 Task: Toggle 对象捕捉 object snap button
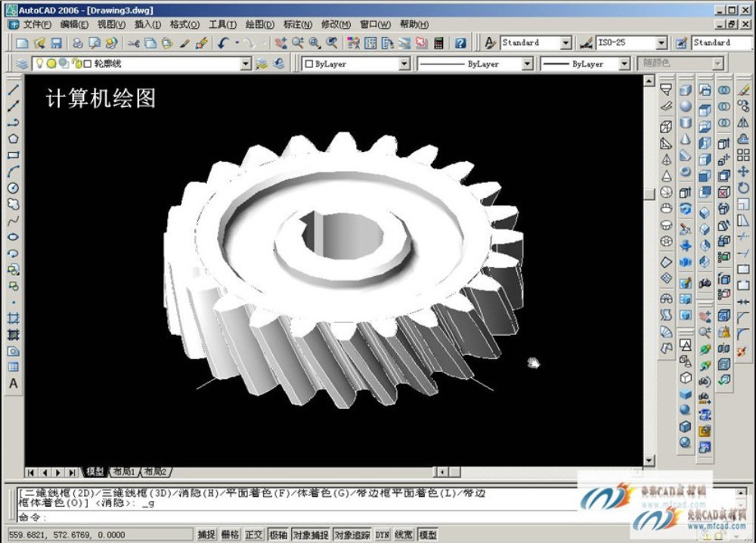(x=311, y=535)
